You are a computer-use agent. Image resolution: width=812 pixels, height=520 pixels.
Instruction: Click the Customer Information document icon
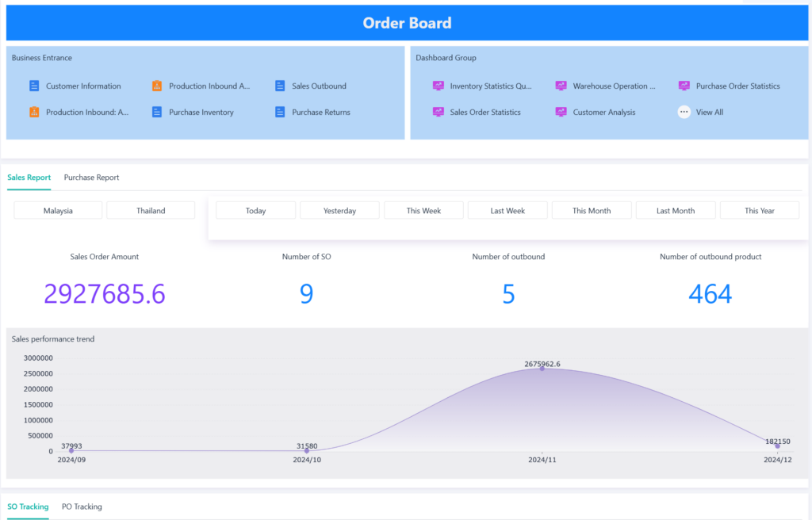(x=34, y=86)
